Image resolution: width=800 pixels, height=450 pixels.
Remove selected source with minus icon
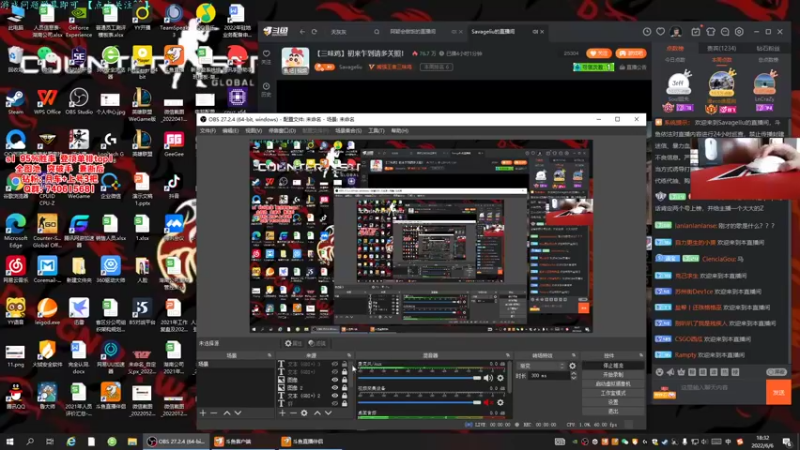click(293, 413)
